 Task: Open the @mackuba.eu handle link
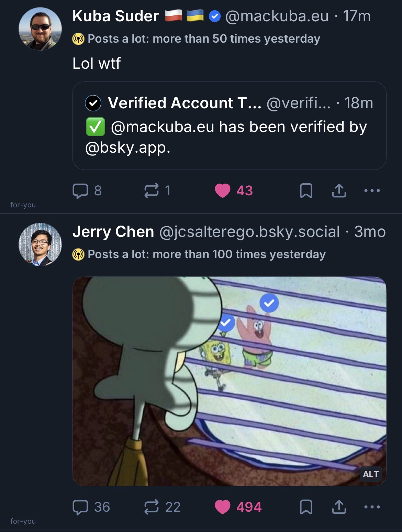[x=277, y=16]
